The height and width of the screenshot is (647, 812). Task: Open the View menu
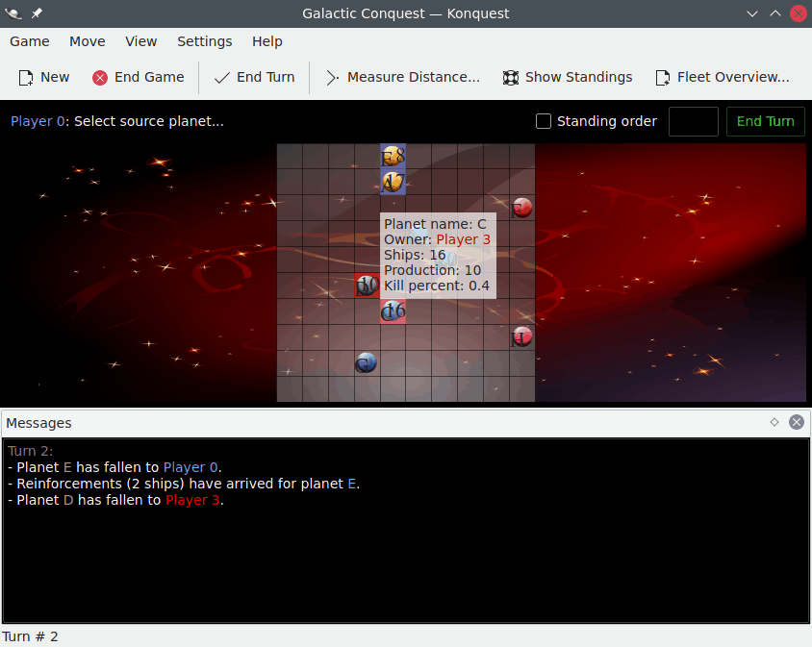(x=140, y=41)
